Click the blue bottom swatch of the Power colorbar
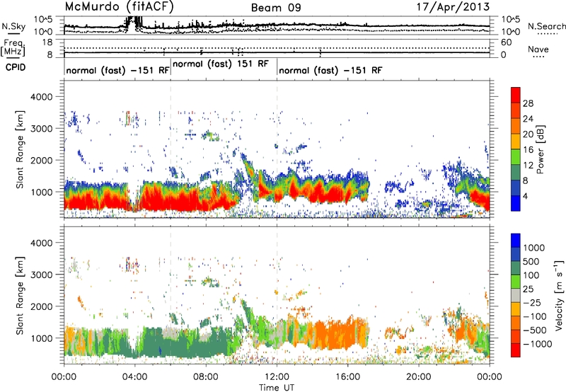 coord(516,203)
